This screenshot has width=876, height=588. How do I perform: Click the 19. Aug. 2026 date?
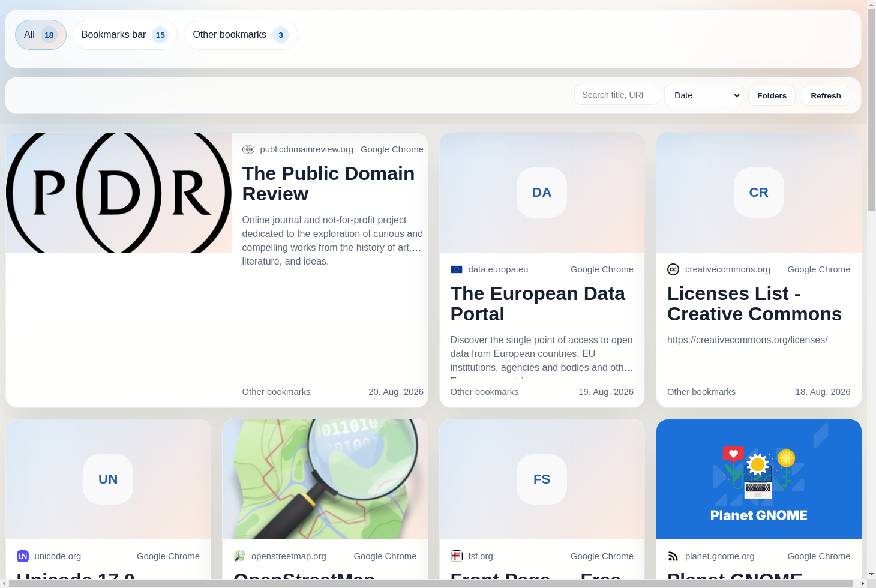point(606,392)
